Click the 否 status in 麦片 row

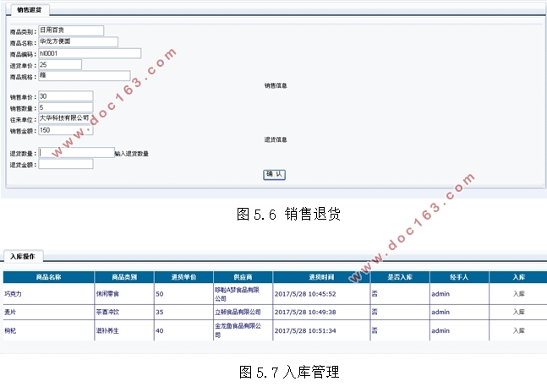(375, 312)
